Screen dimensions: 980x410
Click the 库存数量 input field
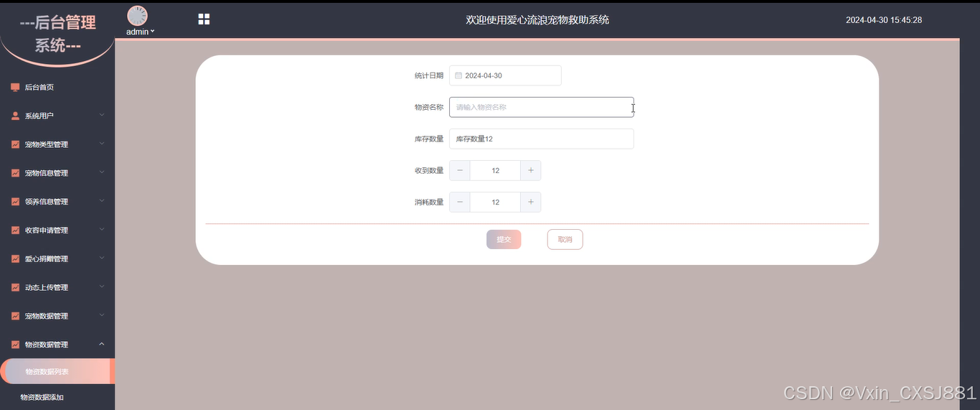point(542,139)
